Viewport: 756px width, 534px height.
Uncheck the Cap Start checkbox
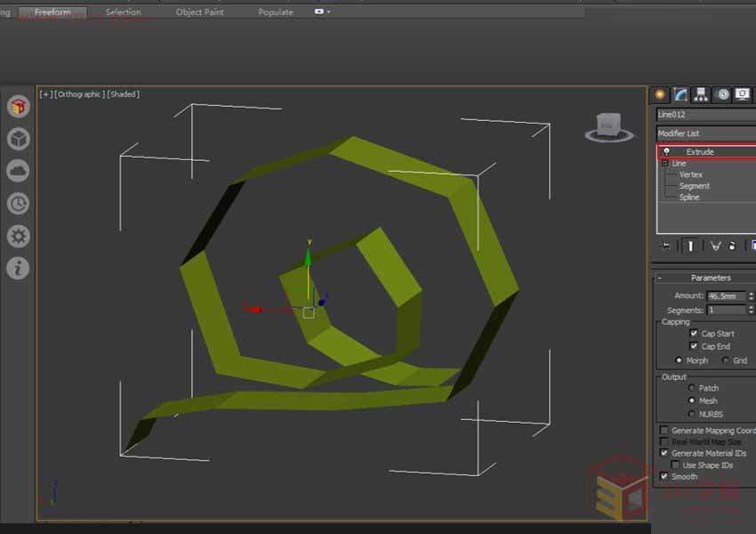click(x=694, y=334)
